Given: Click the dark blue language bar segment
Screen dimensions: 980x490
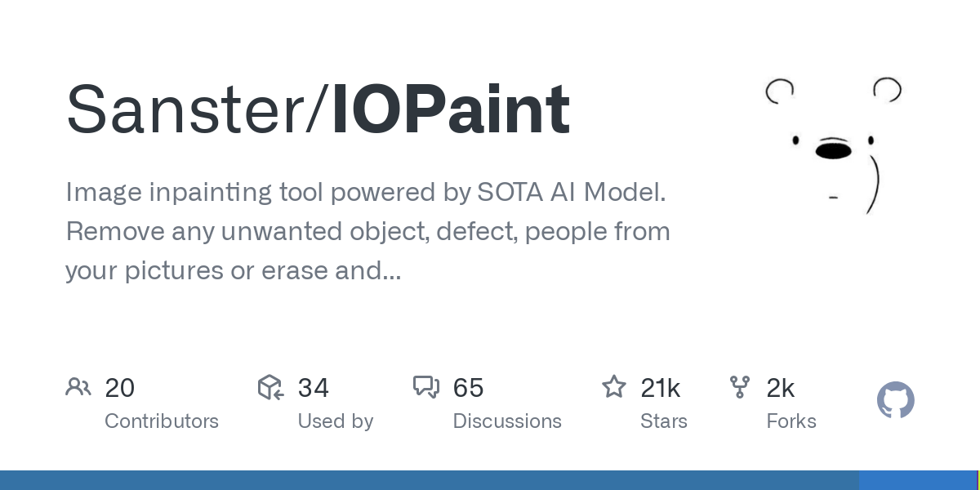Looking at the screenshot, I should [430, 480].
